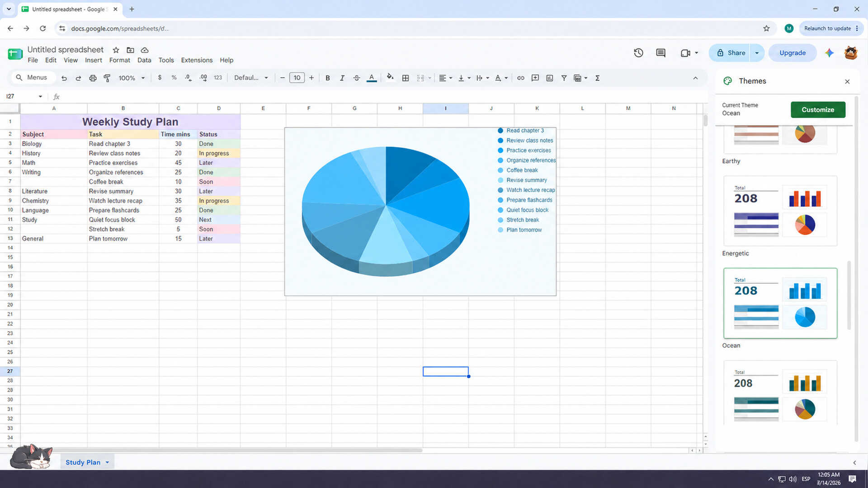Click the move to folder icon

[130, 50]
